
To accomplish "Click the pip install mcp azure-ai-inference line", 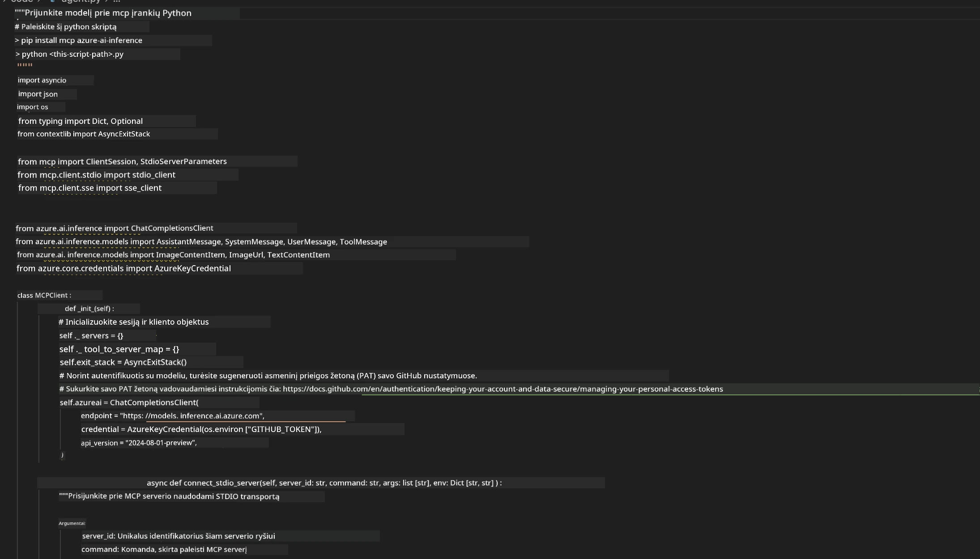I will (x=78, y=40).
